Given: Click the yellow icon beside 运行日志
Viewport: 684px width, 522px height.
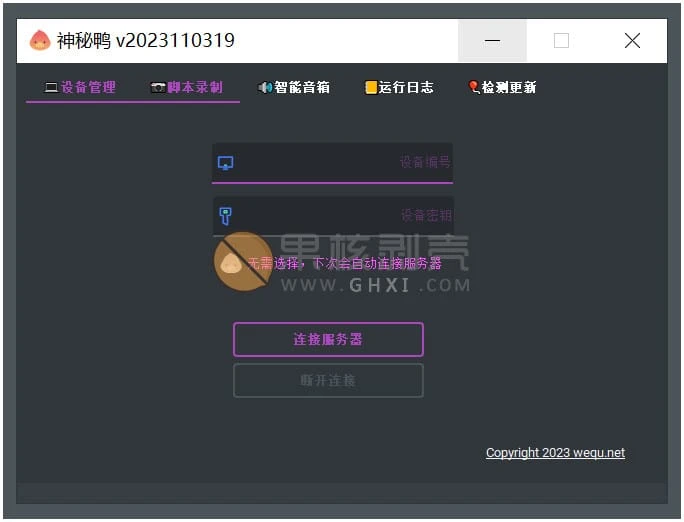Looking at the screenshot, I should click(371, 88).
